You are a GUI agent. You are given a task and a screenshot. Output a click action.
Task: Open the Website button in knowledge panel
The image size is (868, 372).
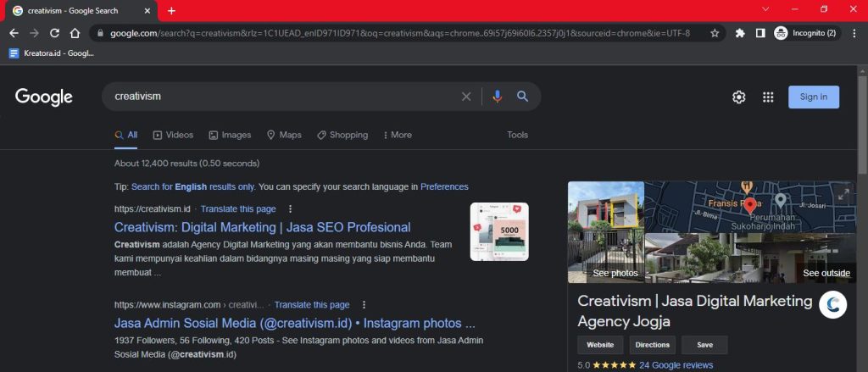coord(600,345)
